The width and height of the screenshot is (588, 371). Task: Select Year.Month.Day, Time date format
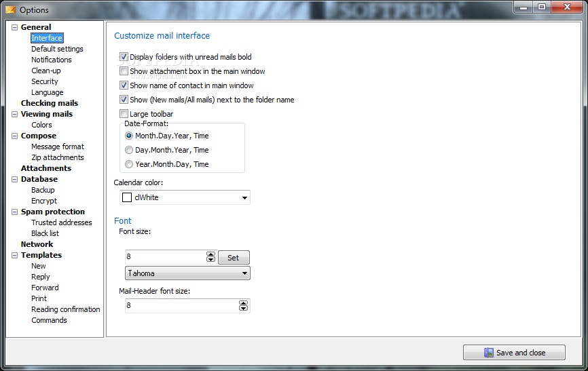(129, 164)
